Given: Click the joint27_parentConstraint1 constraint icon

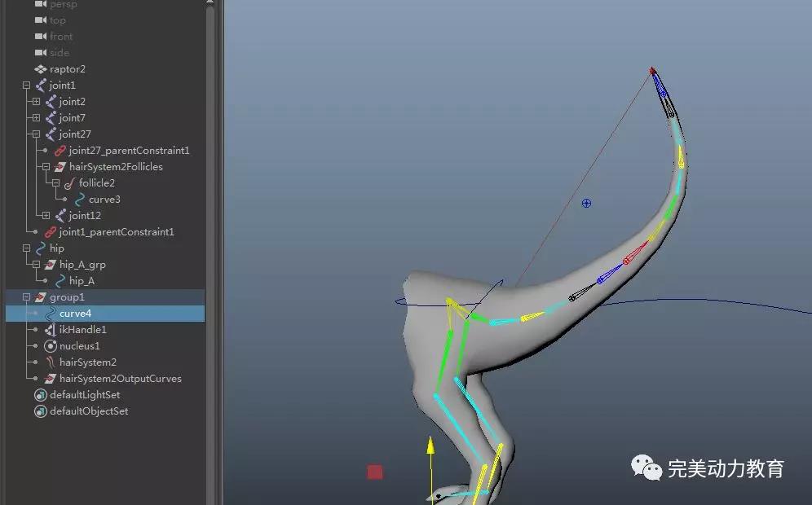Looking at the screenshot, I should click(60, 151).
